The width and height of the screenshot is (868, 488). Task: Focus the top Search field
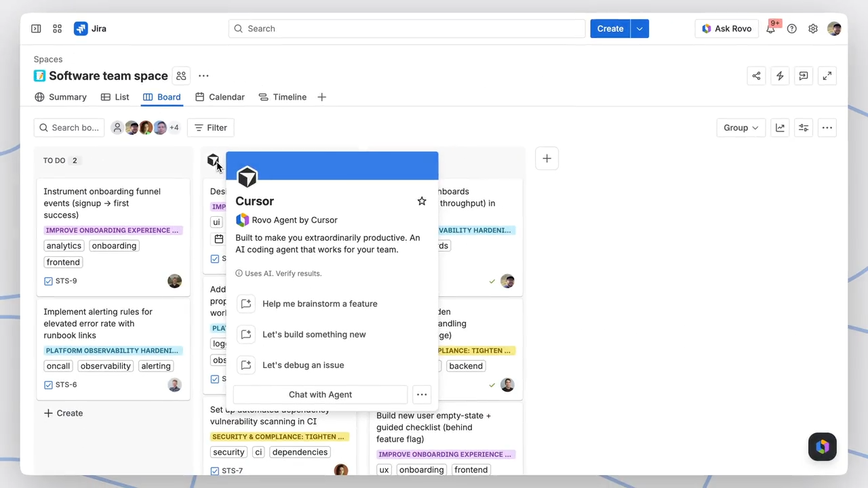point(407,28)
